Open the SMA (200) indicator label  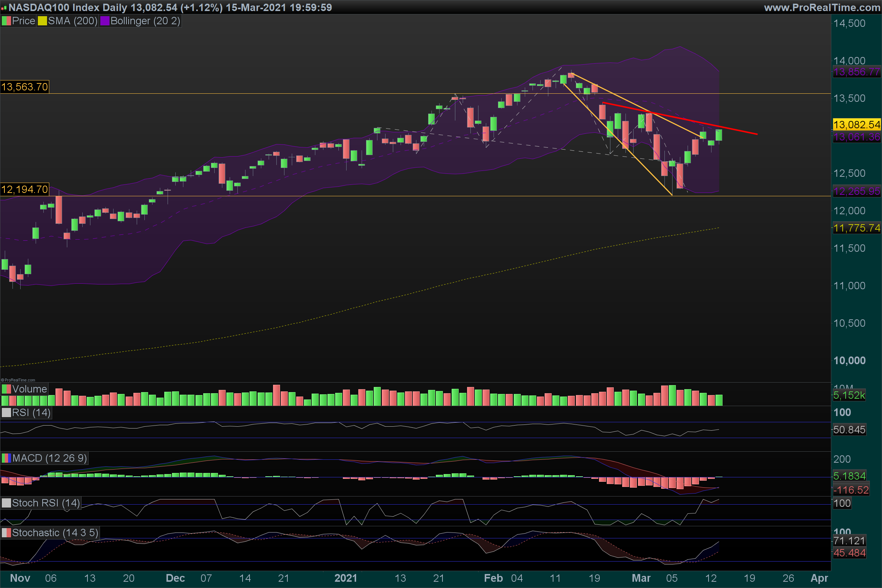[72, 21]
